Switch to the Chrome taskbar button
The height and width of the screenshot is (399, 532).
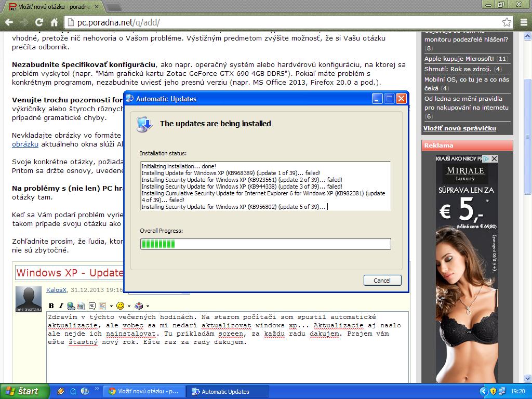pos(144,391)
